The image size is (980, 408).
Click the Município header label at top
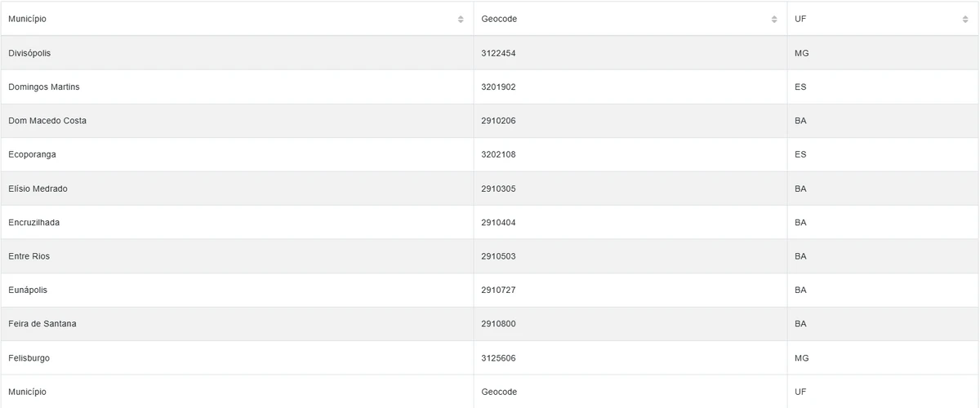pos(27,19)
